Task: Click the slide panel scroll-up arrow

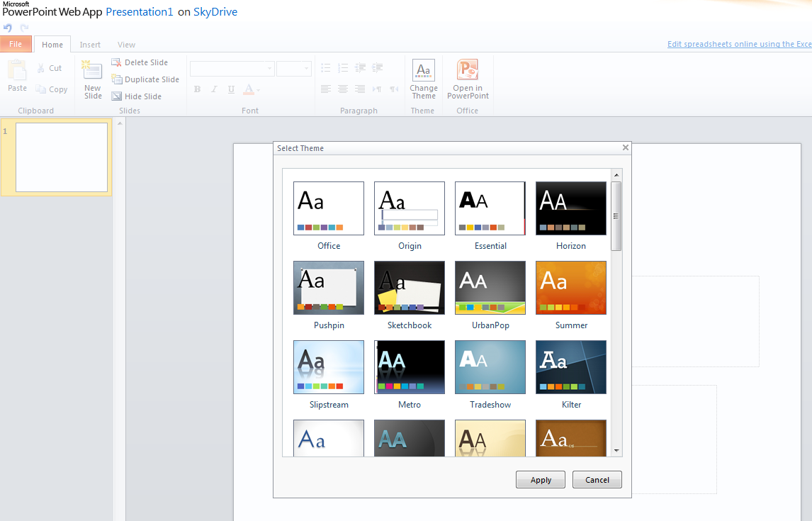Action: pyautogui.click(x=120, y=124)
